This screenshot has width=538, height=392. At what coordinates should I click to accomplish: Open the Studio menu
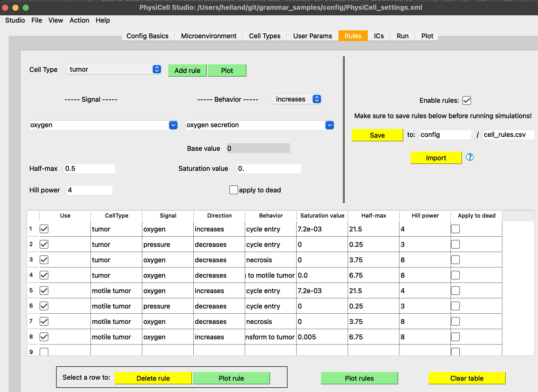point(15,20)
